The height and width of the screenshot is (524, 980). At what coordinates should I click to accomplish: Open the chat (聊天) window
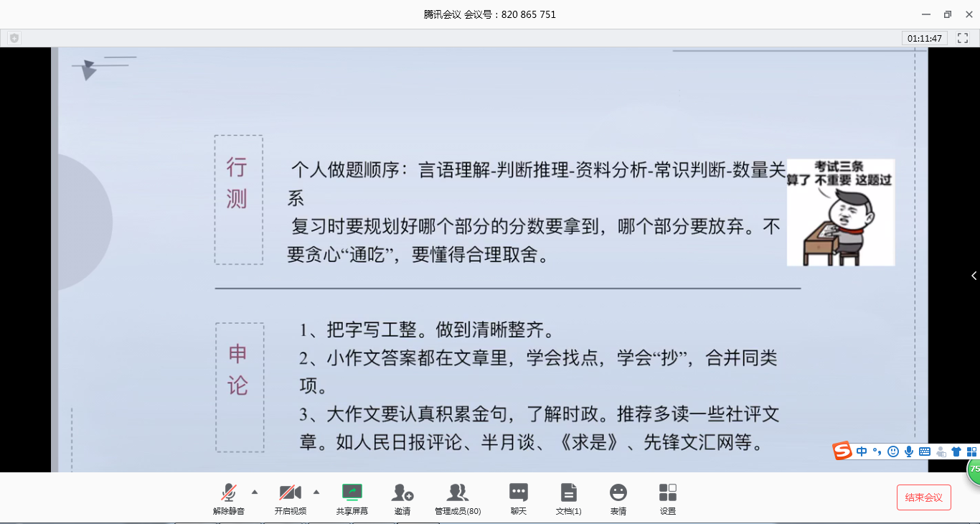519,493
